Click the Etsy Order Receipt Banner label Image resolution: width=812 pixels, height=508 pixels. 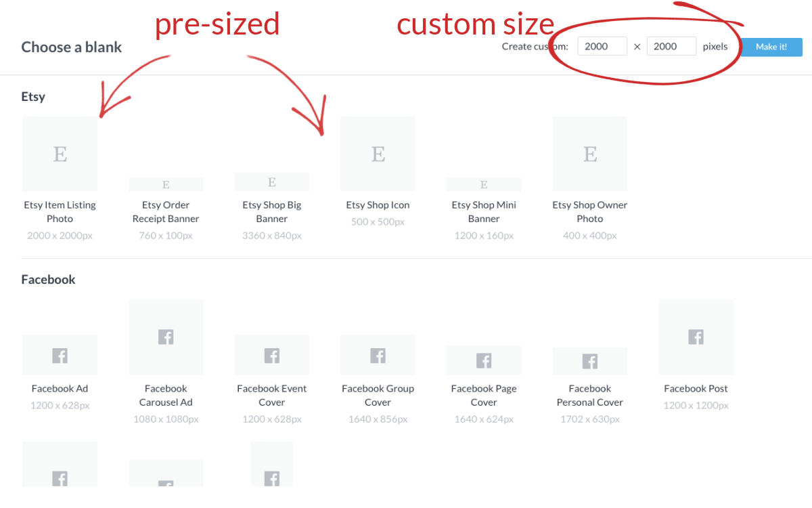pyautogui.click(x=166, y=212)
